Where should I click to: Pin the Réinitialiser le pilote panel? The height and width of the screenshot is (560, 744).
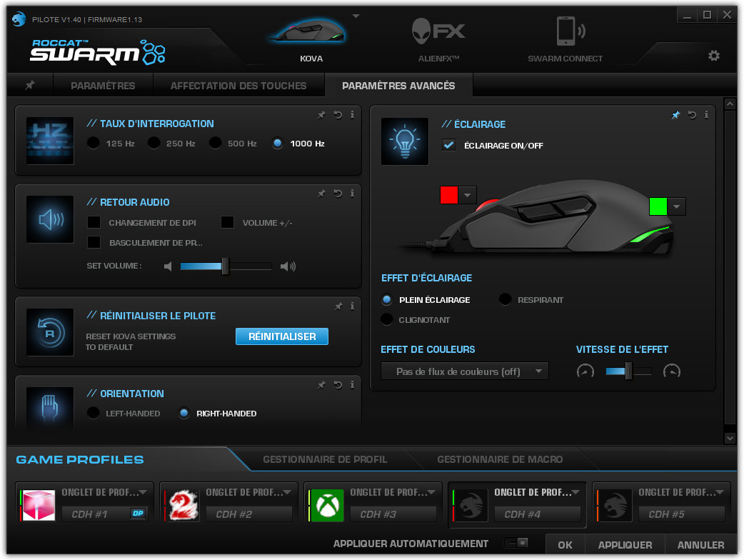pyautogui.click(x=338, y=306)
